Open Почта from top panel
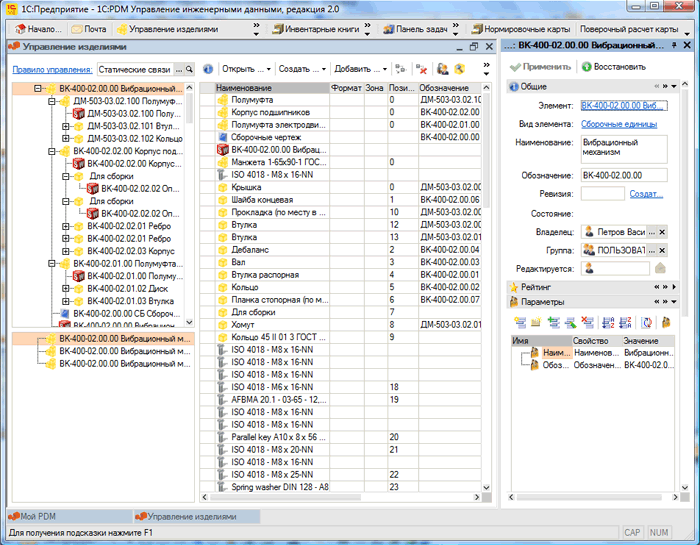700x545 pixels. click(89, 29)
